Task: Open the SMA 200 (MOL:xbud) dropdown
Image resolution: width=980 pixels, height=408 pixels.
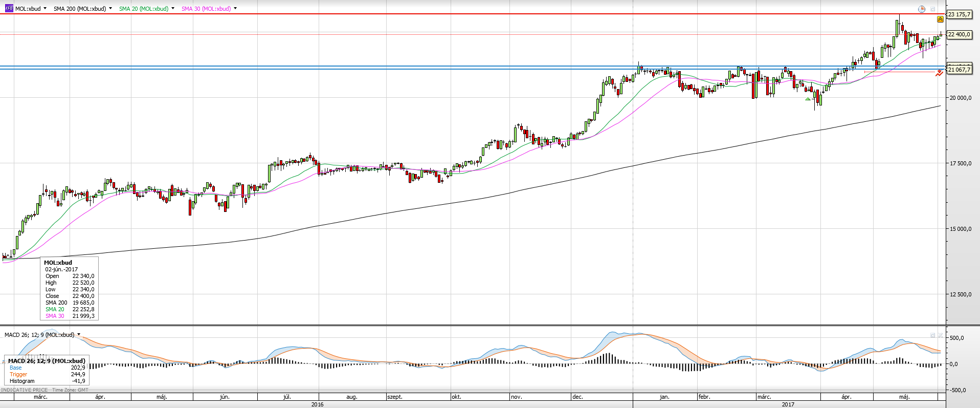Action: click(x=110, y=9)
